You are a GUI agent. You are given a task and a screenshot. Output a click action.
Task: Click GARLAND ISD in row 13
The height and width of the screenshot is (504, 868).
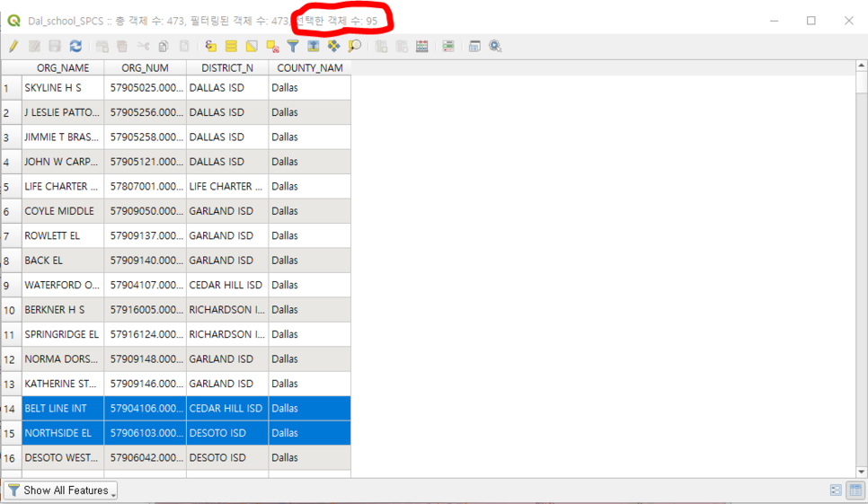(x=227, y=384)
